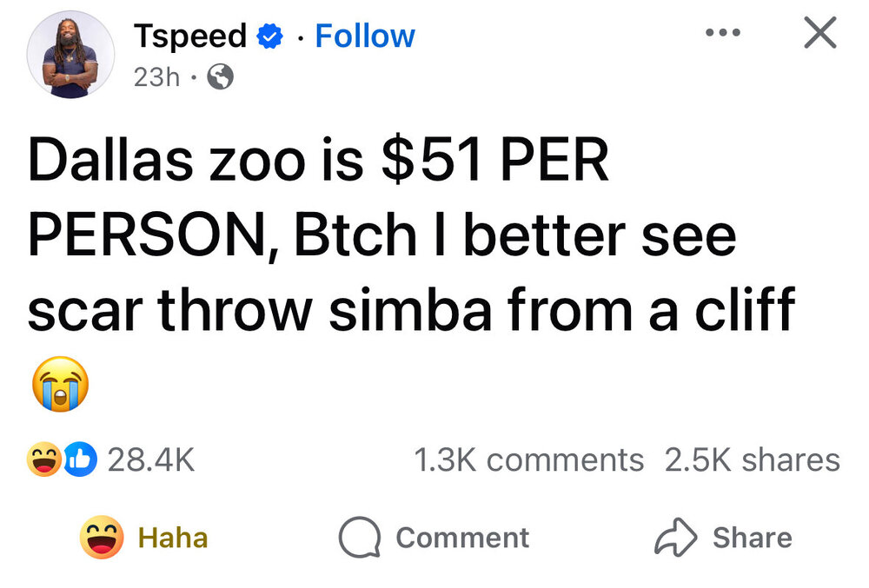Toggle the Haha reaction label
Viewport: 869px width, 588px height.
[x=173, y=538]
